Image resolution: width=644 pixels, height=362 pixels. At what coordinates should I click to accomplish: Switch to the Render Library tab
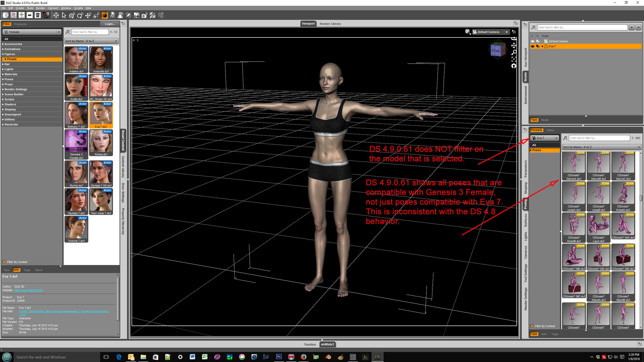(x=330, y=24)
